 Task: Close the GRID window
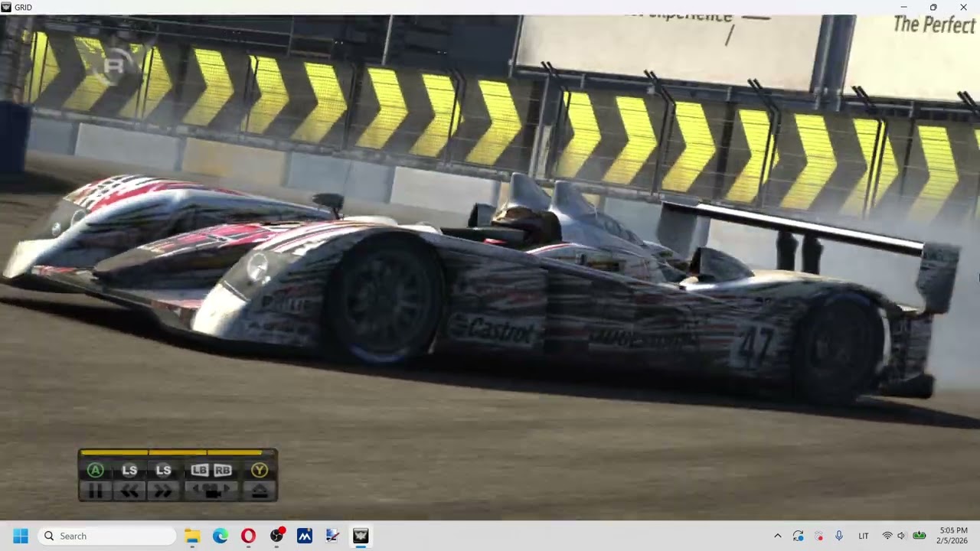coord(963,7)
